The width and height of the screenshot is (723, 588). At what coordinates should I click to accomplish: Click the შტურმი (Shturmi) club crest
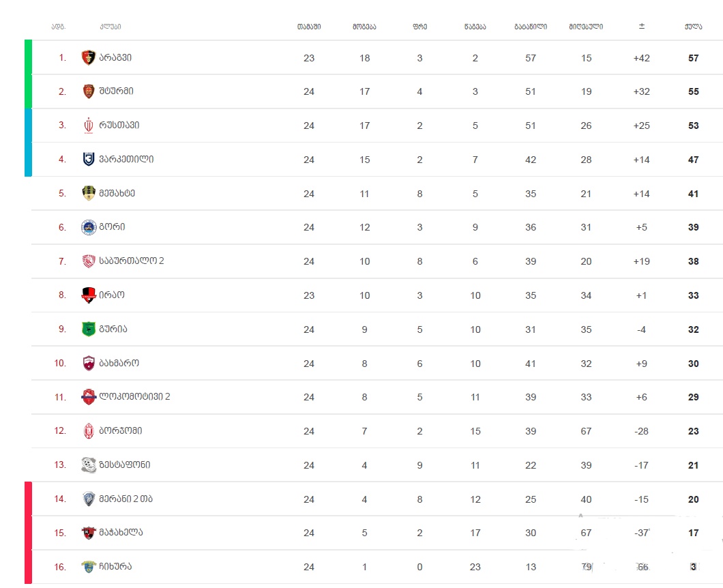pyautogui.click(x=88, y=91)
